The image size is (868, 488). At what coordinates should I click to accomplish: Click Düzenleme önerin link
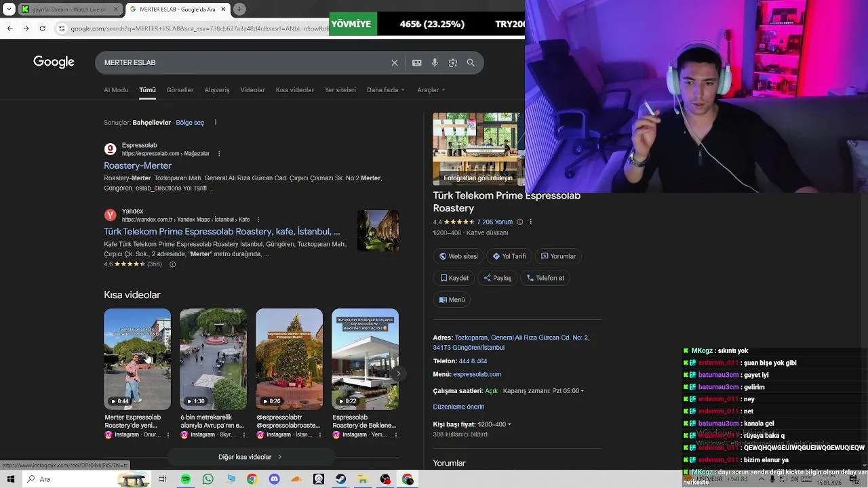click(458, 407)
